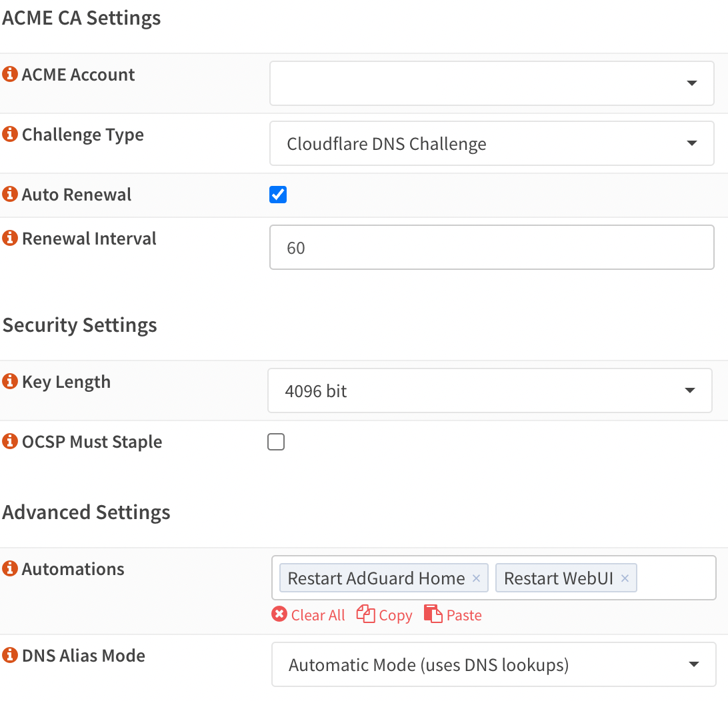Open the Challenge Type dropdown
Screen dimensions: 728x701
coord(692,143)
